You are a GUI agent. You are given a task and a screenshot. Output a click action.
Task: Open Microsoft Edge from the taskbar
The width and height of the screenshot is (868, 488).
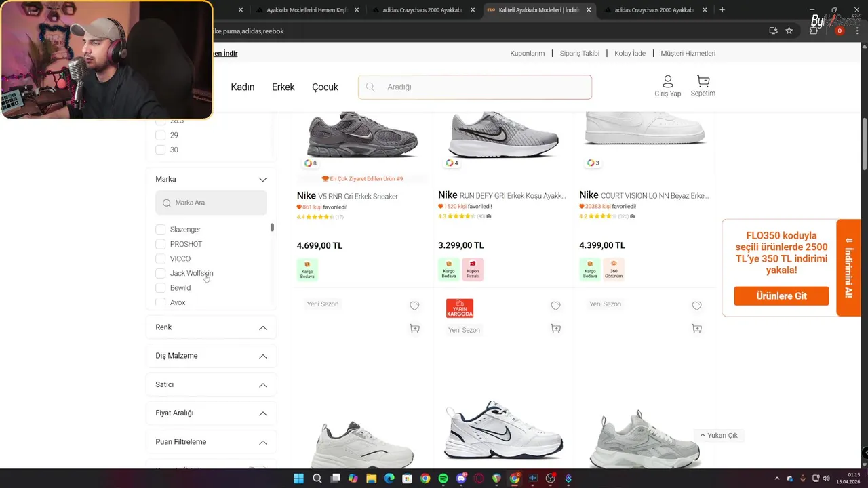tap(389, 479)
